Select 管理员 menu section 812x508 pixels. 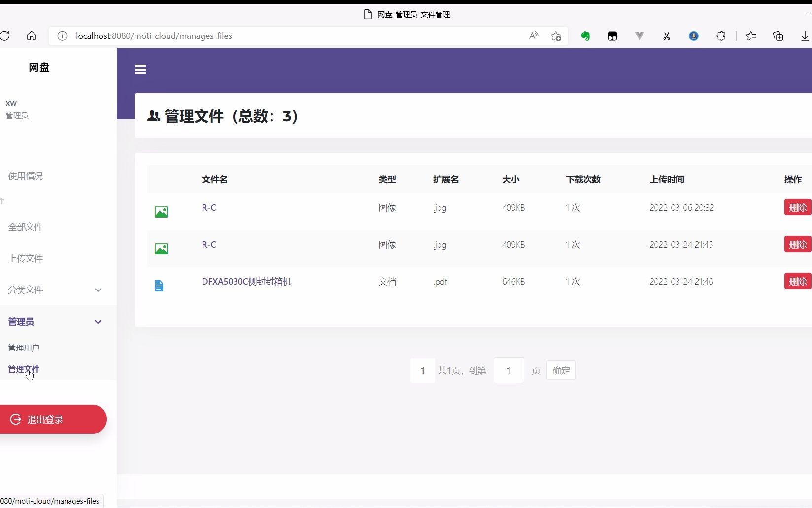[x=21, y=322]
